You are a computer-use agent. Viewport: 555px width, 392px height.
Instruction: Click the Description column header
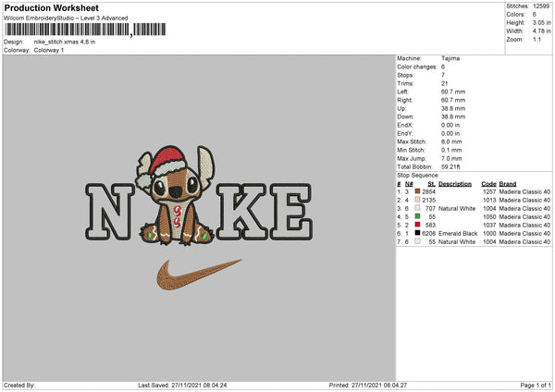(455, 184)
